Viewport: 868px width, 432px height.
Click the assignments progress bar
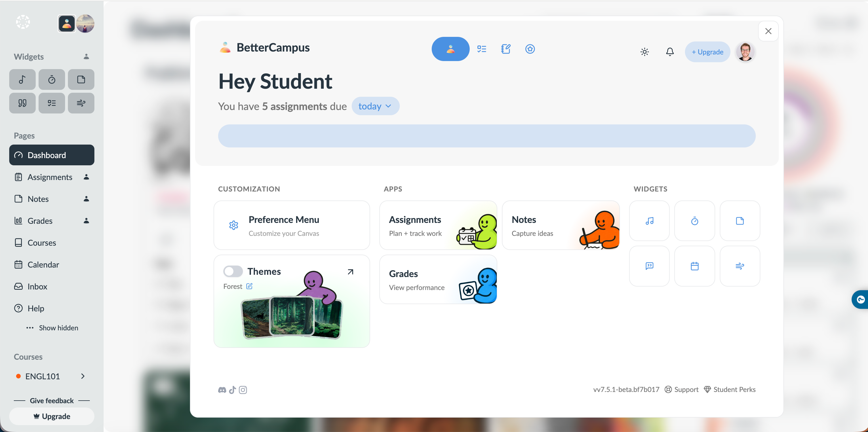point(486,136)
